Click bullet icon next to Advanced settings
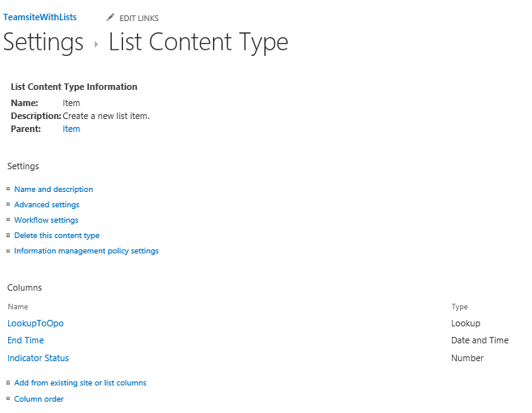This screenshot has height=413, width=532. (8, 204)
